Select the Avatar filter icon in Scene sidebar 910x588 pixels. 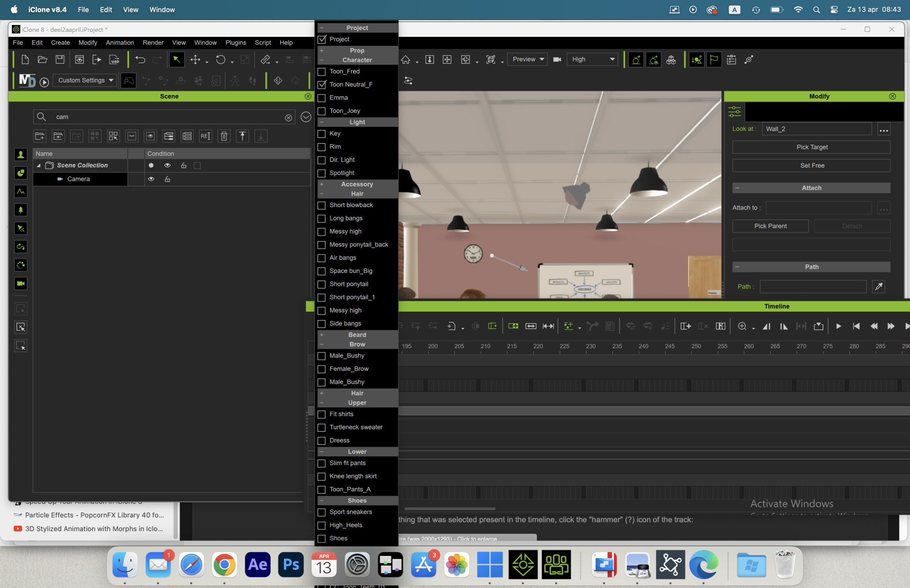coord(20,155)
